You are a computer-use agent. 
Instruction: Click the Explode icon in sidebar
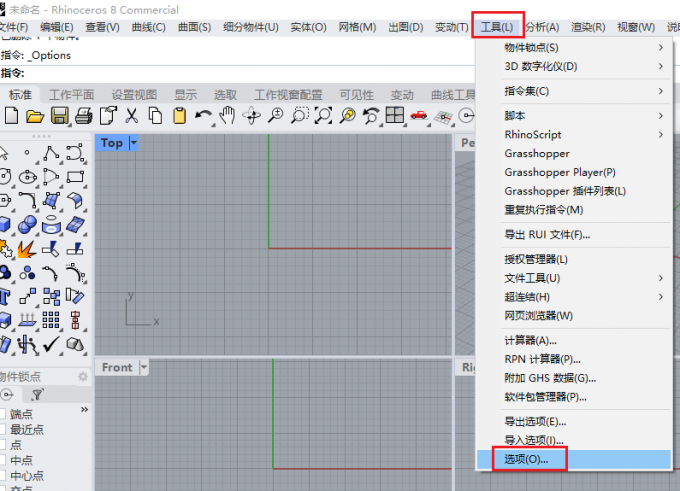point(26,249)
